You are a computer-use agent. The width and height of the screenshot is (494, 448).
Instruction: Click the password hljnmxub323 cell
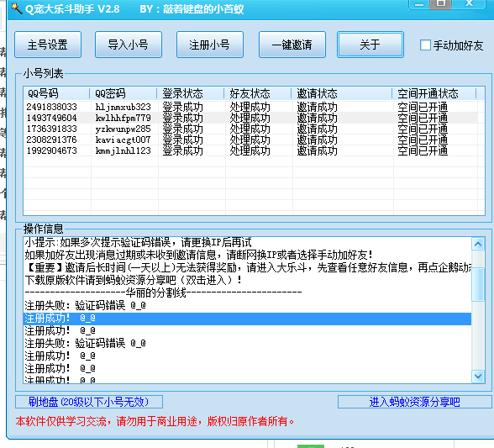point(123,107)
